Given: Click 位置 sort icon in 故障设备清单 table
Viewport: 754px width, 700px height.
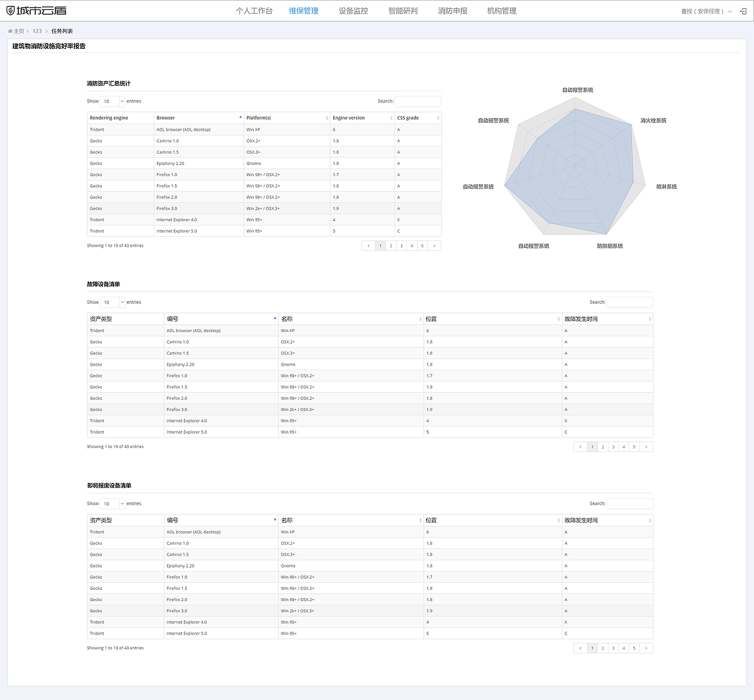Looking at the screenshot, I should pos(558,319).
